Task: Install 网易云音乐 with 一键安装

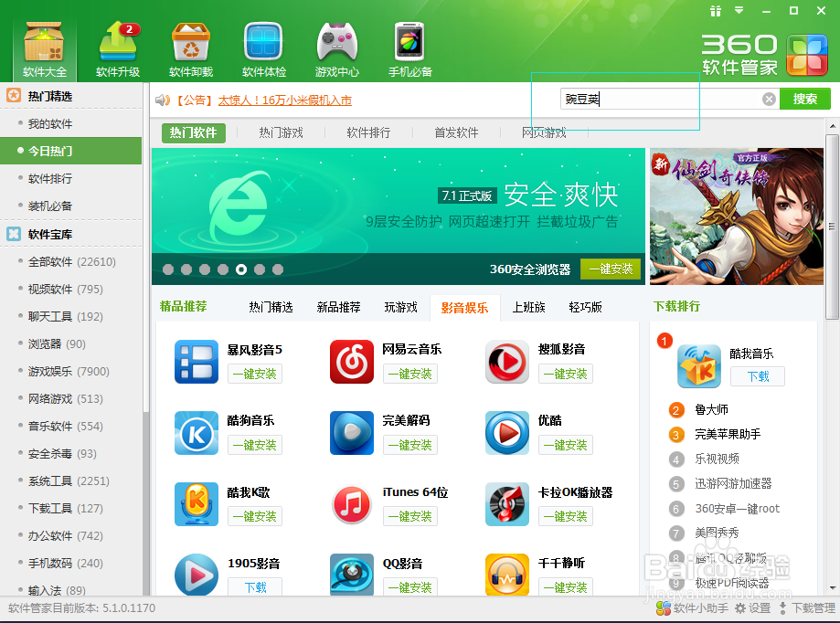Action: point(410,374)
